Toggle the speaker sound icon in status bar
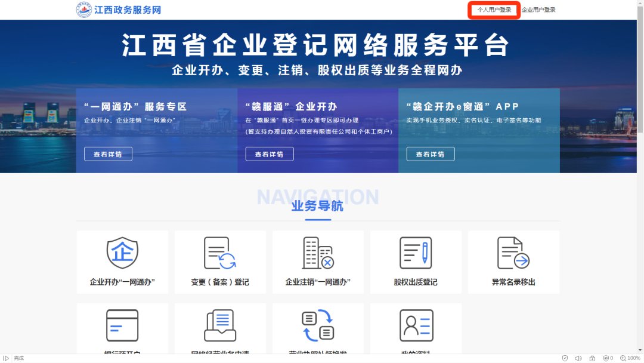The width and height of the screenshot is (644, 363). tap(578, 358)
